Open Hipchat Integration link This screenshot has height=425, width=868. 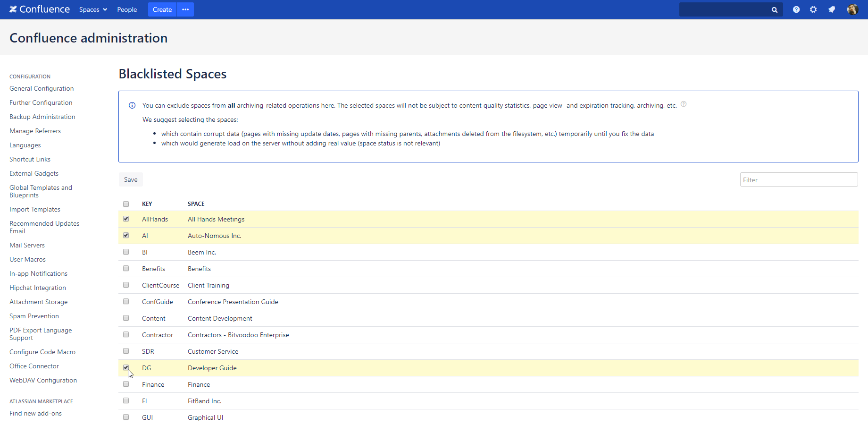38,288
